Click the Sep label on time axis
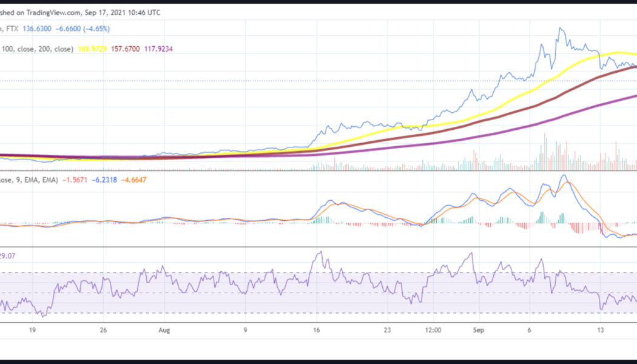The height and width of the screenshot is (364, 637). click(478, 330)
